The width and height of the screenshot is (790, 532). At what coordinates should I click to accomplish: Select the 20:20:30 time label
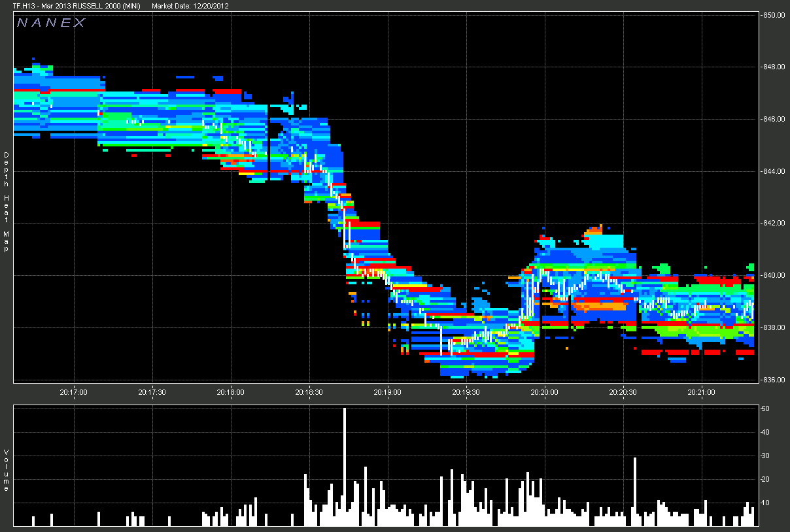click(623, 392)
